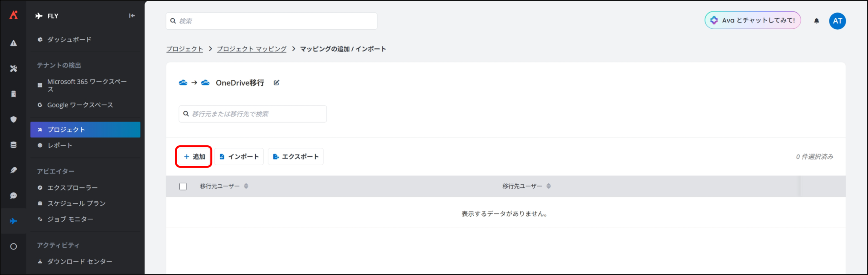
Task: Click the edit icon next to OneDrive移行
Action: 276,83
